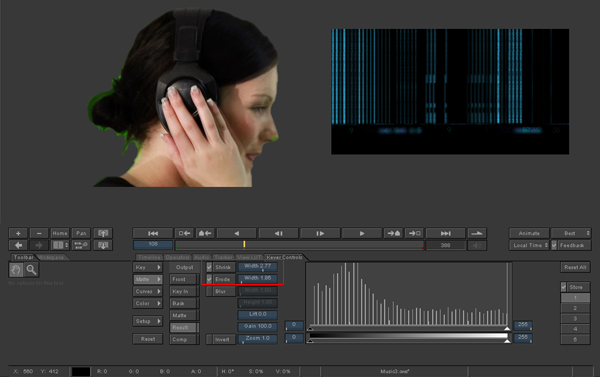Open the viewport layout selector

[x=60, y=245]
